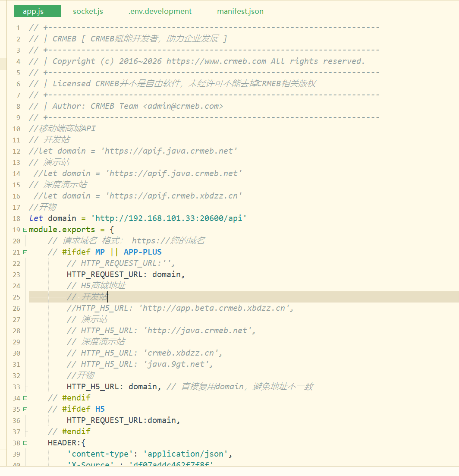Image resolution: width=459 pixels, height=476 pixels.
Task: Click the let keyword on line 18
Action: pos(36,218)
